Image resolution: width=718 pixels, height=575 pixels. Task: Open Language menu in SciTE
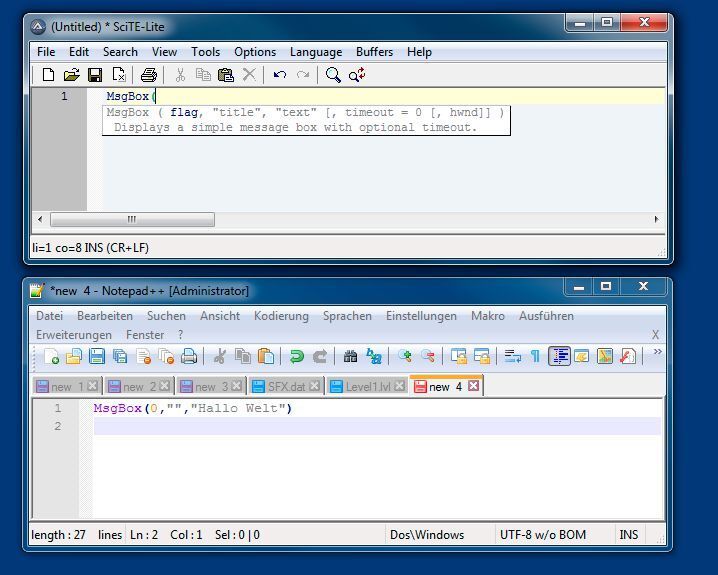click(x=316, y=52)
